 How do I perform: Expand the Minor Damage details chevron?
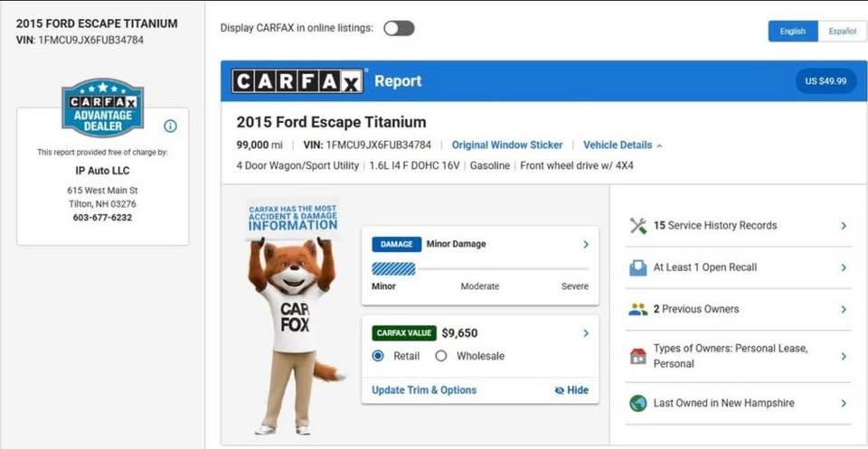pyautogui.click(x=586, y=245)
